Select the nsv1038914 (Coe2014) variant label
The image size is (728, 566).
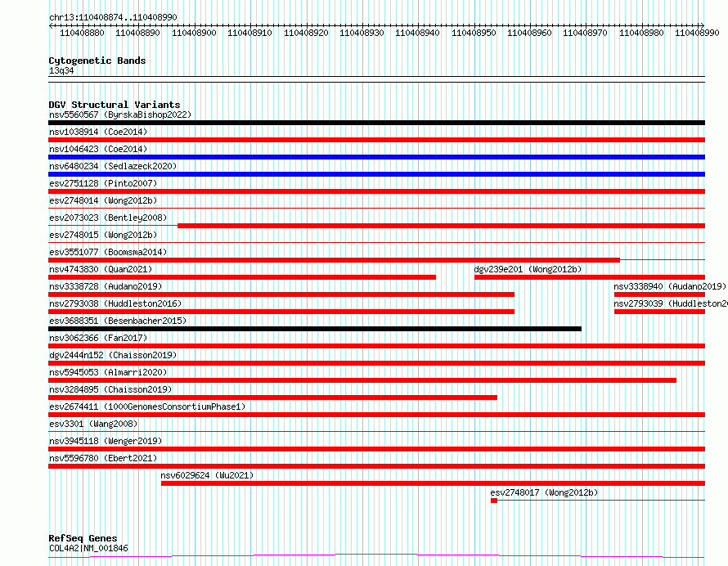tap(98, 132)
